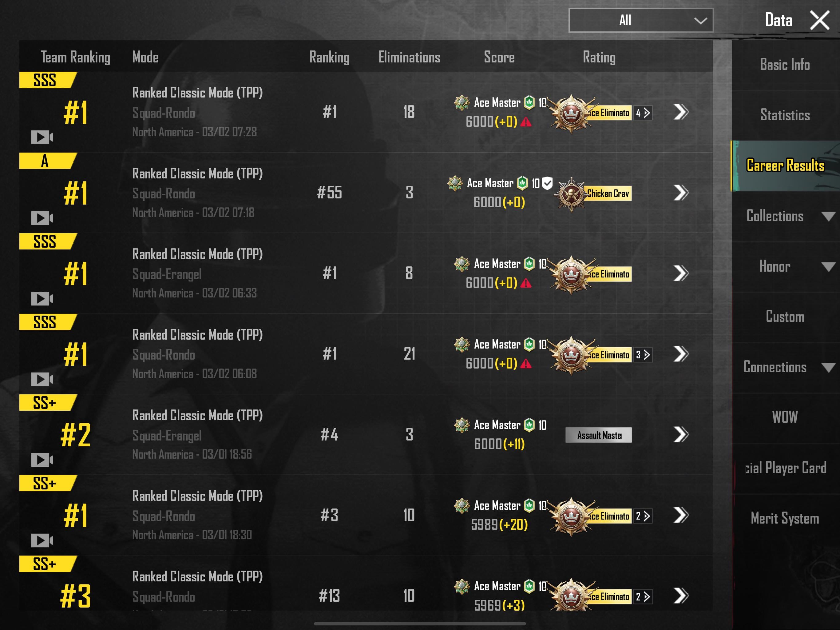Image resolution: width=840 pixels, height=630 pixels.
Task: Open replay camera for 03/02 06:33 Erangel match
Action: tap(42, 299)
